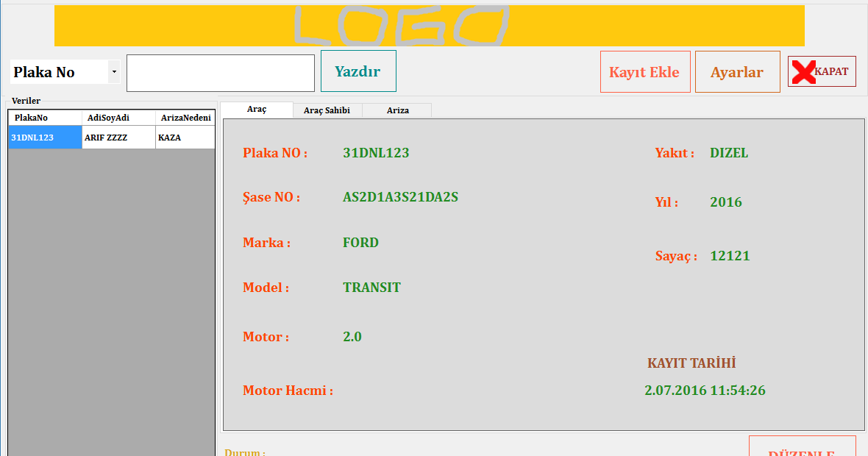Switch to the Araç Sahibi tab
Viewport: 868px width, 456px height.
[327, 110]
